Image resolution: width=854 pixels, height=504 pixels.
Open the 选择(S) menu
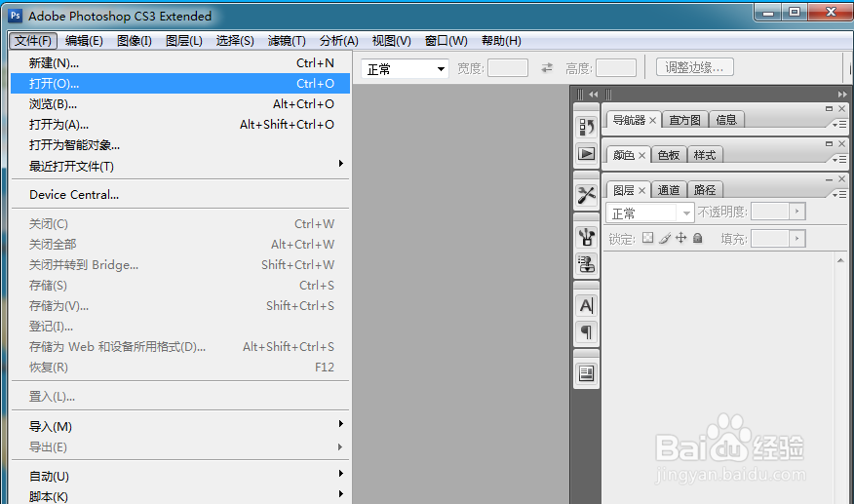coord(235,41)
